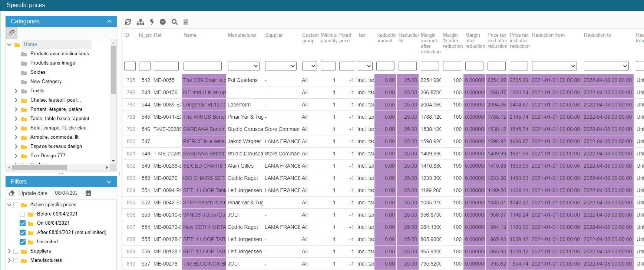Uncheck the 'Unlimited' filter checkbox
This screenshot has height=270, width=644.
[x=23, y=242]
